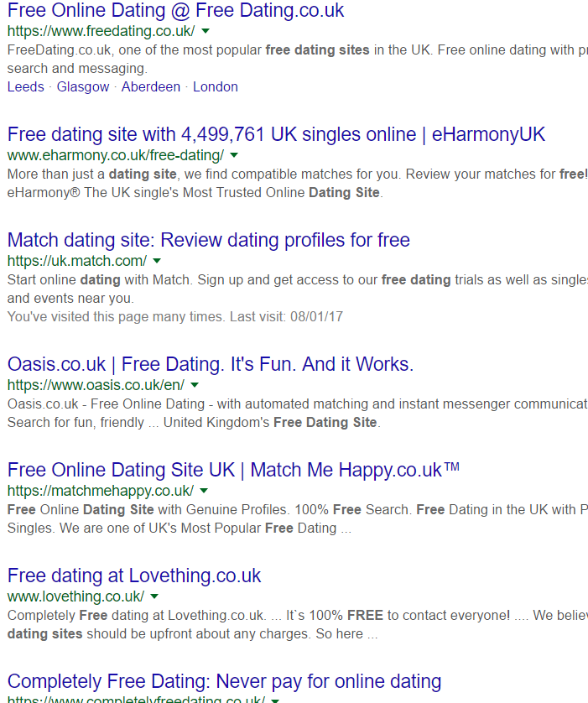Open the London sitelink
The height and width of the screenshot is (703, 588).
click(216, 86)
